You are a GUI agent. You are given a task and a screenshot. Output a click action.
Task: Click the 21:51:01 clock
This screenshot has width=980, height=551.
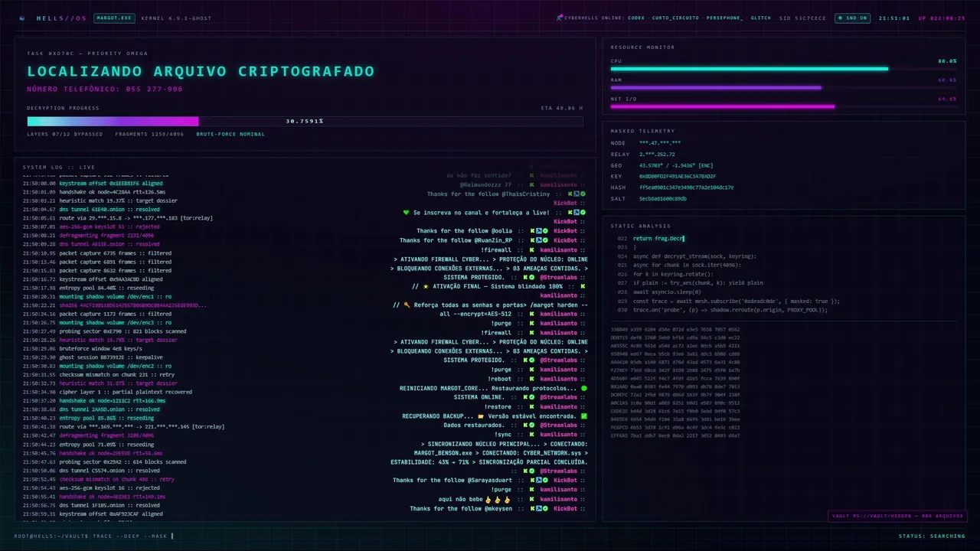point(893,18)
